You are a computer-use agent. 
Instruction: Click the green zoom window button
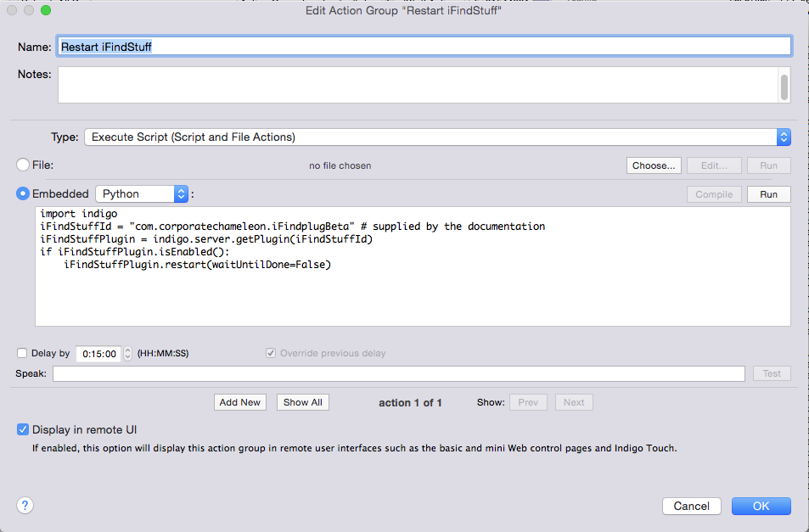46,10
